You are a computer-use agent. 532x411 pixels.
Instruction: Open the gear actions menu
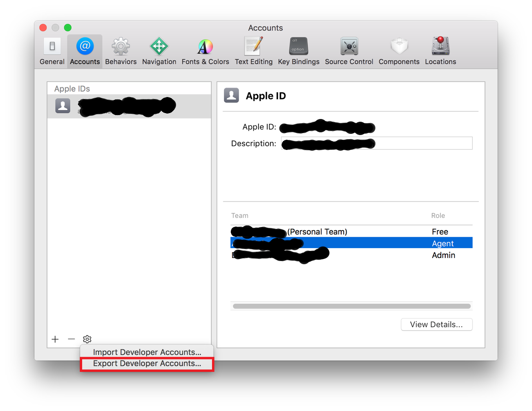click(87, 339)
